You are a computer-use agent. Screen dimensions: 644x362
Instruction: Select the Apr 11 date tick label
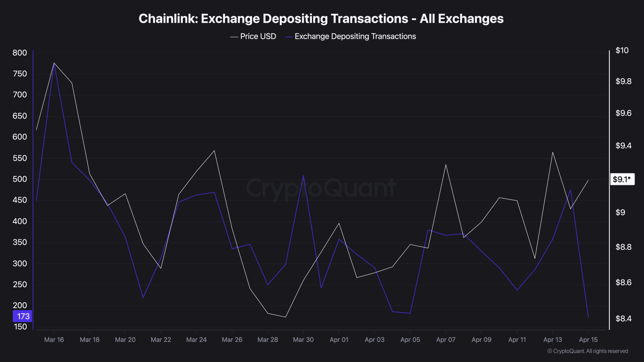(x=517, y=340)
